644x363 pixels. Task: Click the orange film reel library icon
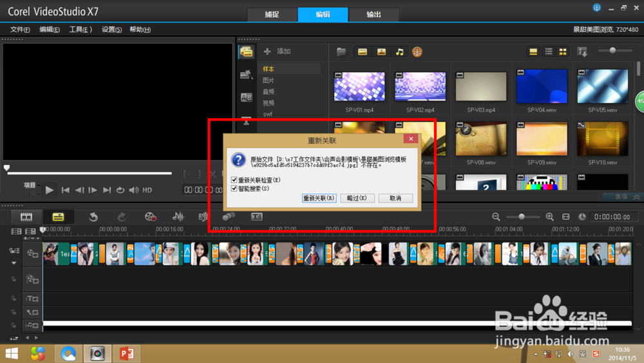point(417,52)
